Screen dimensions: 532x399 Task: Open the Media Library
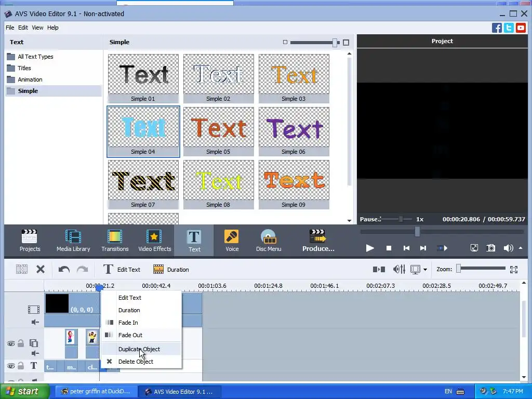click(x=73, y=241)
